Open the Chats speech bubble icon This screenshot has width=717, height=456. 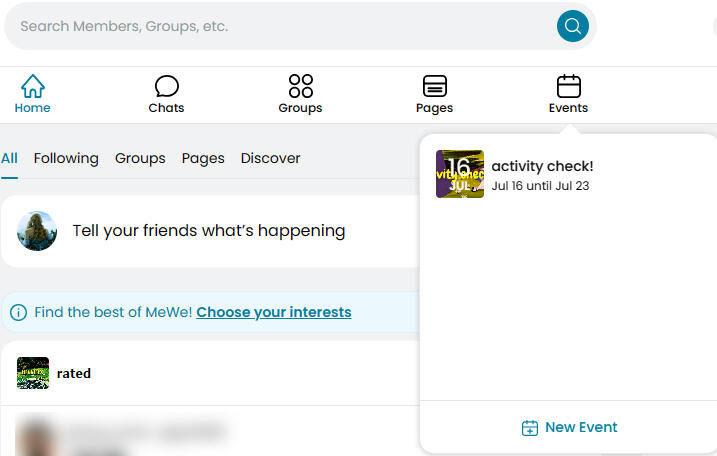click(166, 86)
